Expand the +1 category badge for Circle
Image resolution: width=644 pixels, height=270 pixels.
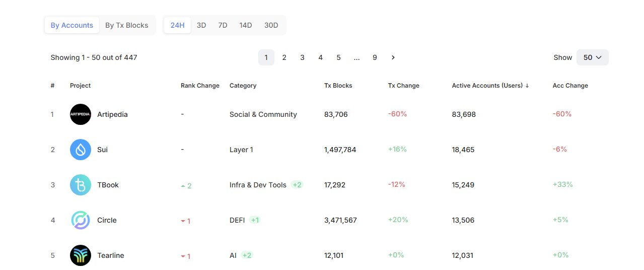[255, 220]
